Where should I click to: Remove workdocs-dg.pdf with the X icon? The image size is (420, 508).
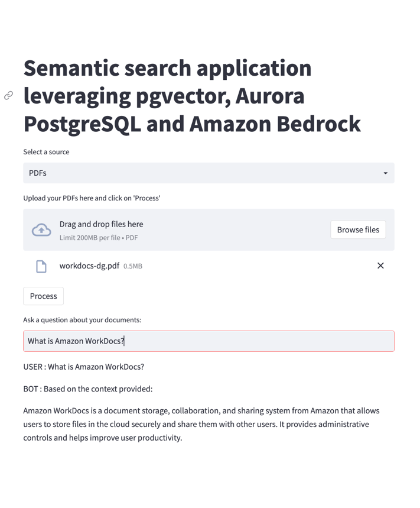pos(380,266)
